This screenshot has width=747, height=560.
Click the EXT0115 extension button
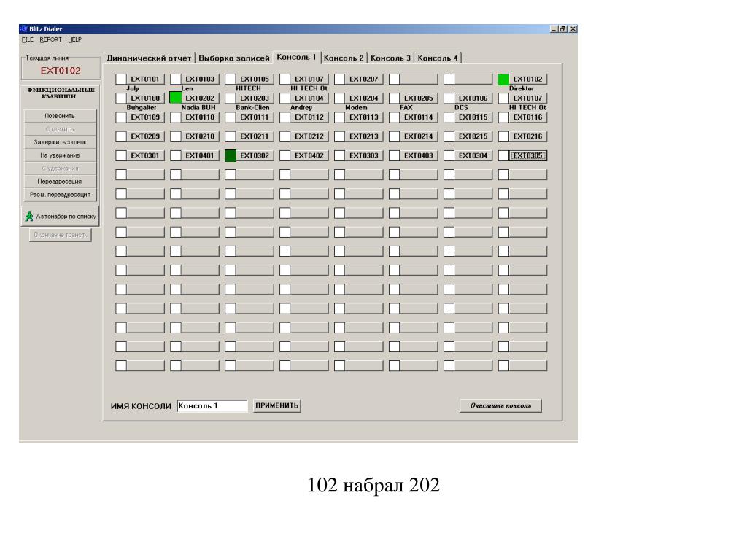coord(473,117)
